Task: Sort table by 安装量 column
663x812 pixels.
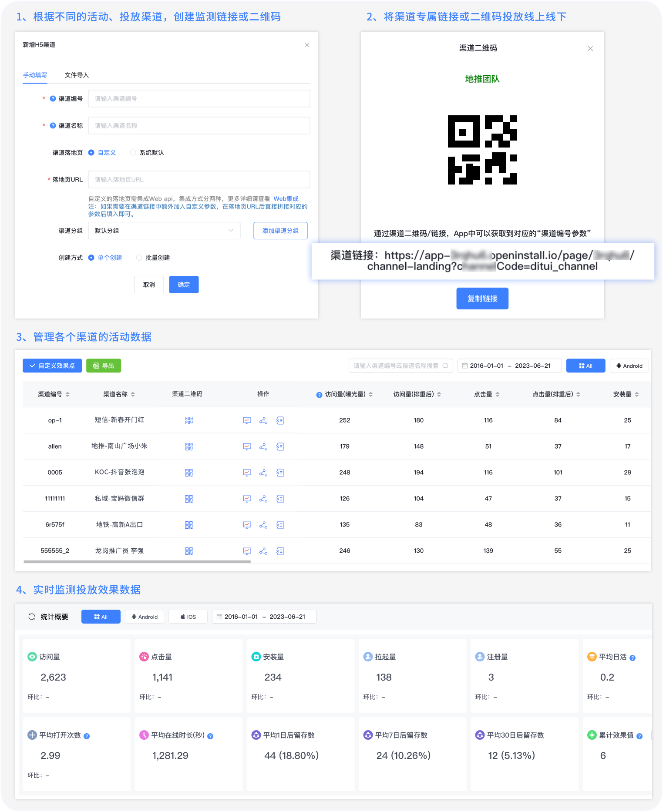Action: pos(626,394)
